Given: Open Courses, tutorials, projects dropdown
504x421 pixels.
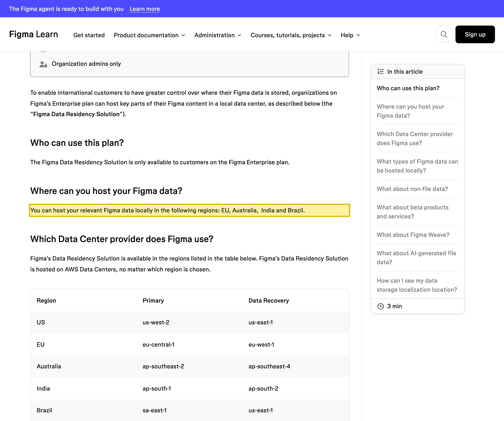Looking at the screenshot, I should [x=291, y=35].
